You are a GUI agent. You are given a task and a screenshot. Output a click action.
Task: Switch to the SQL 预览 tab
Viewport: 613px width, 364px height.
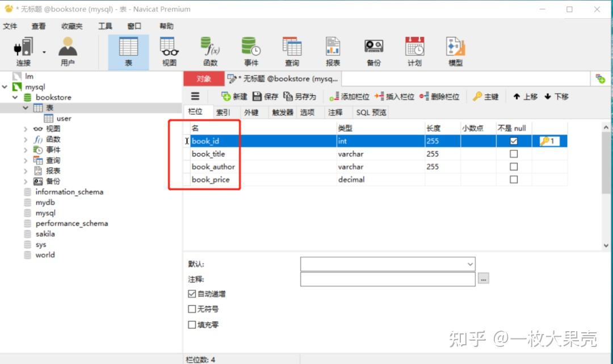pyautogui.click(x=371, y=112)
